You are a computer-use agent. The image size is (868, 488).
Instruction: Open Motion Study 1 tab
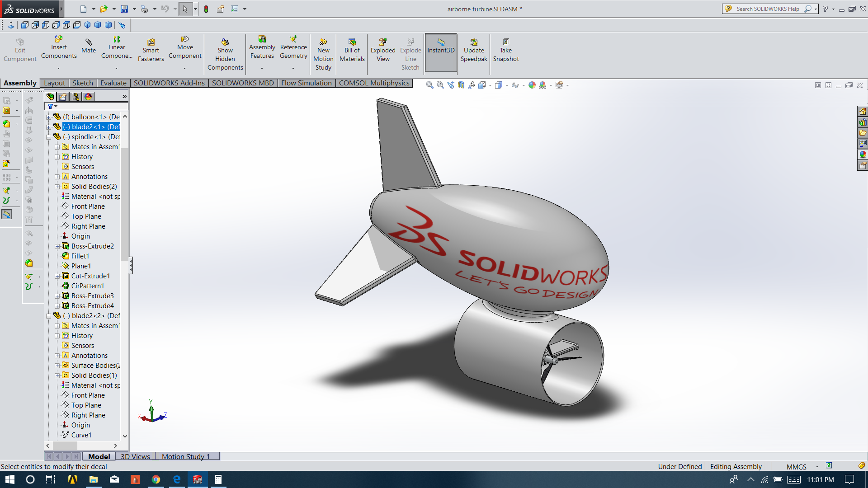(x=186, y=456)
